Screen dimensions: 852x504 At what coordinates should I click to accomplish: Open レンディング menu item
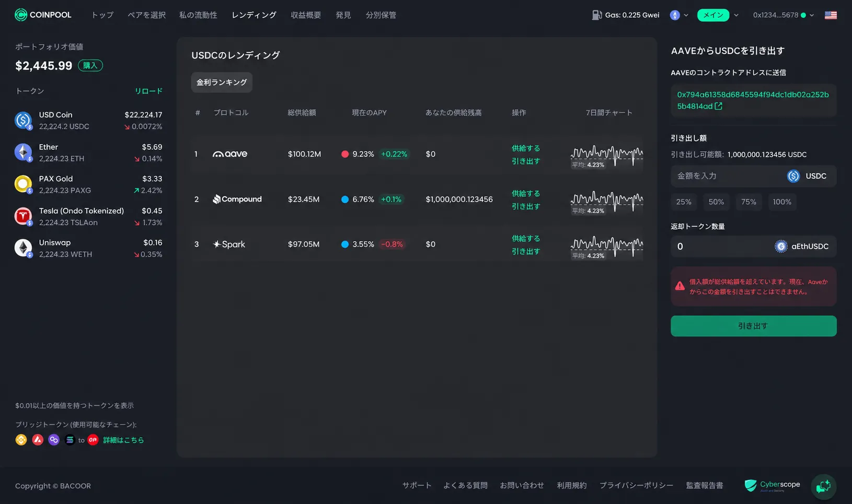254,15
